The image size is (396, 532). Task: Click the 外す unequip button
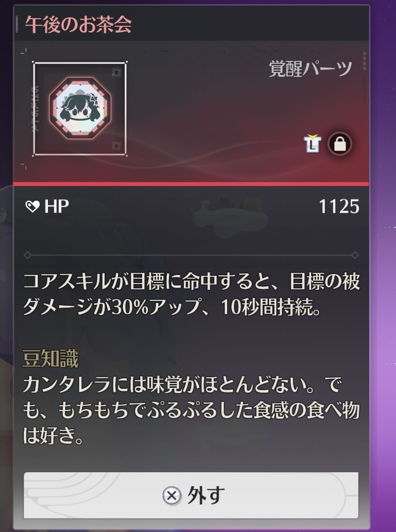(x=191, y=495)
